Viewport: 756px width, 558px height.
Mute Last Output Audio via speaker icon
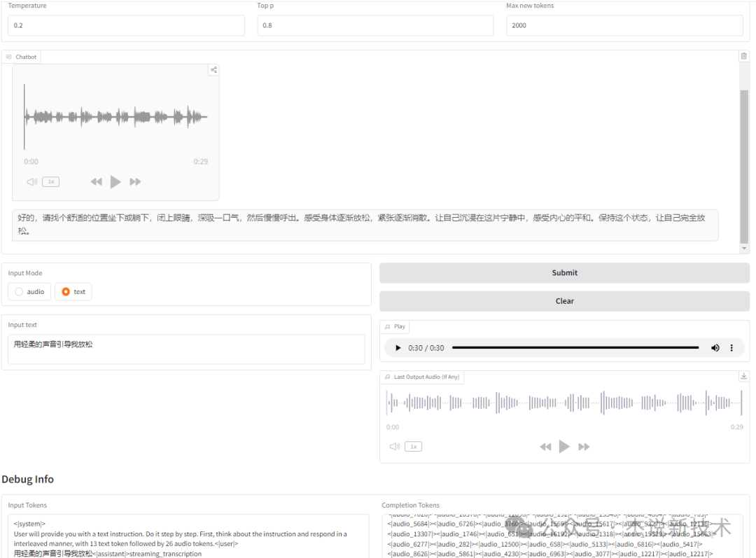point(394,447)
